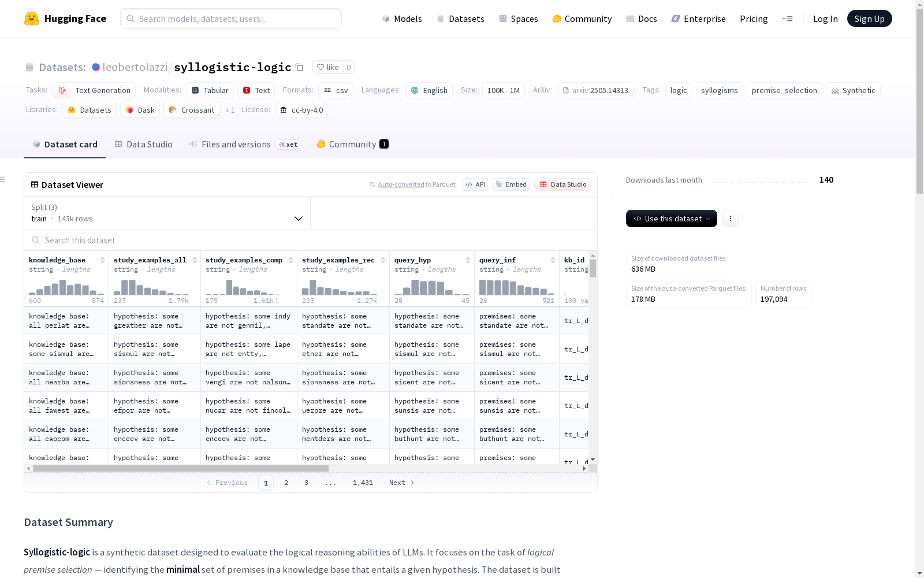Switch to Files and versions tab
The height and width of the screenshot is (578, 924).
click(244, 144)
